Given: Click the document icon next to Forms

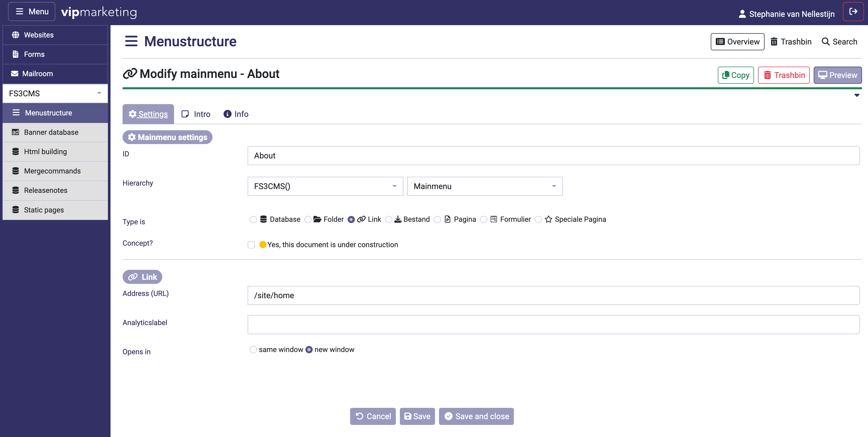Looking at the screenshot, I should point(16,54).
